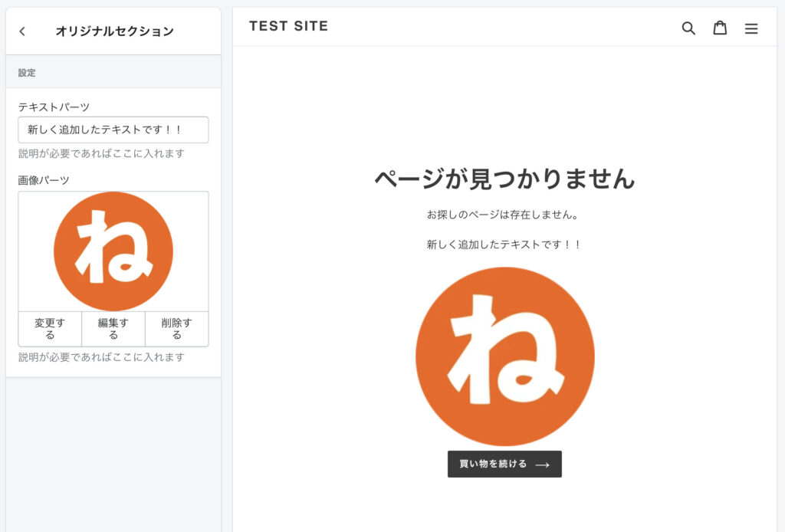Click the TEST SITE logo
Viewport: 785px width, 532px height.
coord(288,26)
